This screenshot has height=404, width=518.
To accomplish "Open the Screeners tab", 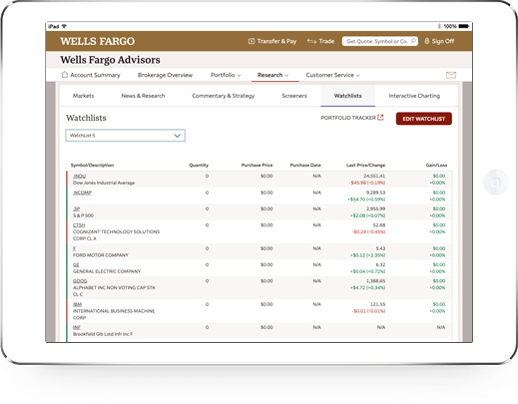I will point(294,96).
